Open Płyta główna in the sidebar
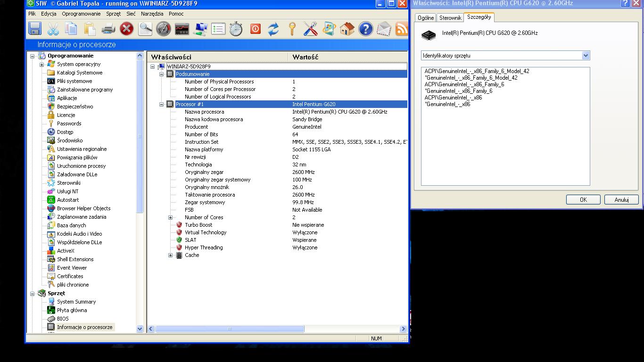The height and width of the screenshot is (362, 644). point(72,310)
